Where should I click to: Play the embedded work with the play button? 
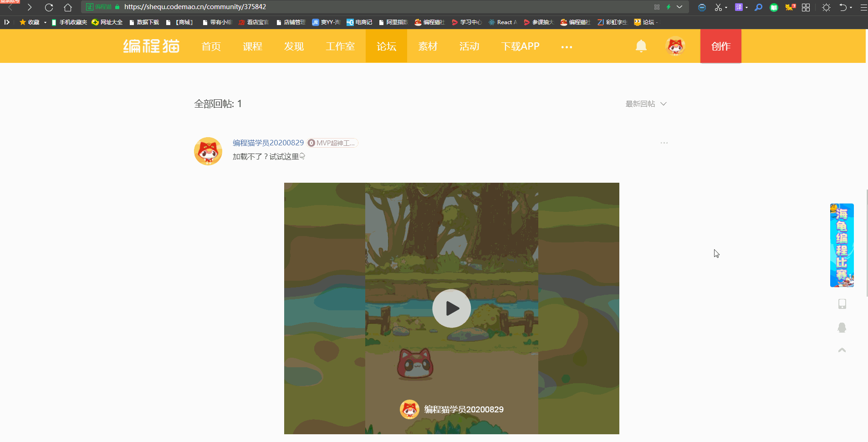[451, 308]
